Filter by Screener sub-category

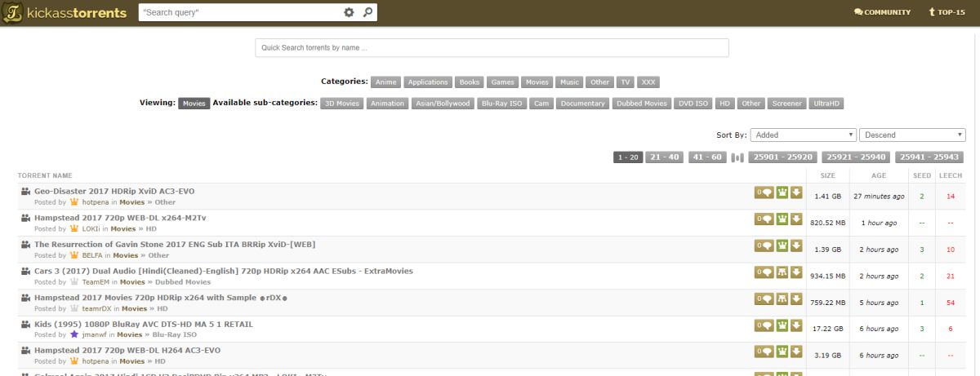(x=786, y=104)
